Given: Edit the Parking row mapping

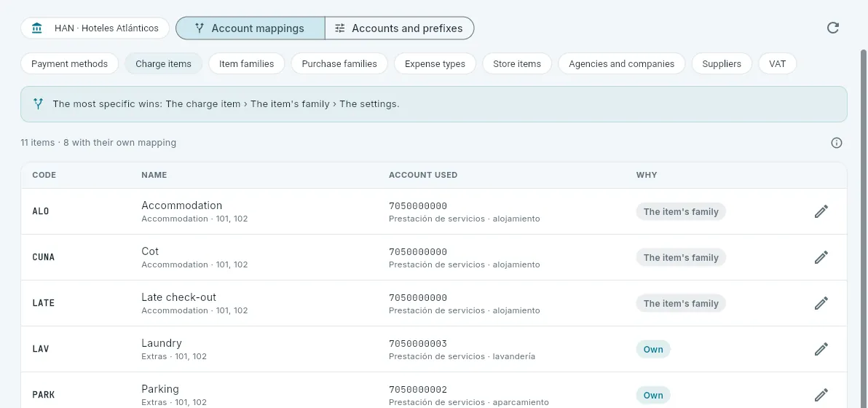Looking at the screenshot, I should coord(821,396).
